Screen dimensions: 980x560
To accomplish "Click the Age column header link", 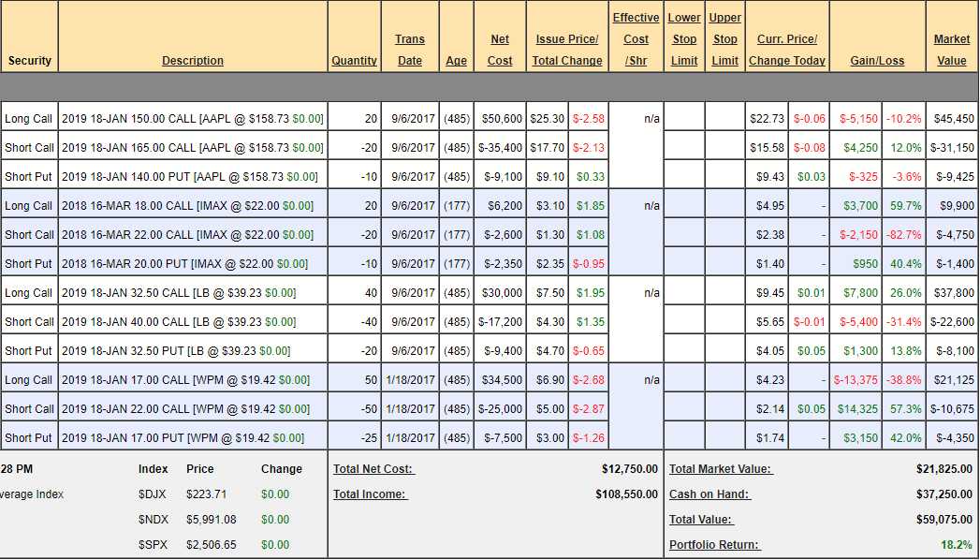I will 456,61.
